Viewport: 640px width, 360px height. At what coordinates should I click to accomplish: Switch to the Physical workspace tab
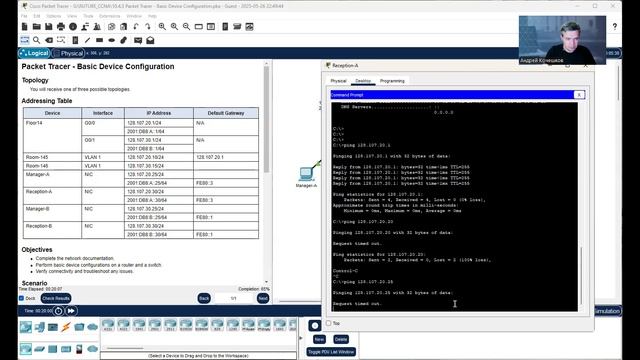(x=68, y=53)
